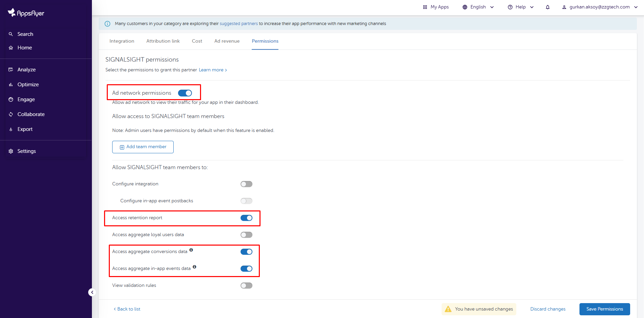
Task: Click Discard changes link
Action: [x=548, y=309]
